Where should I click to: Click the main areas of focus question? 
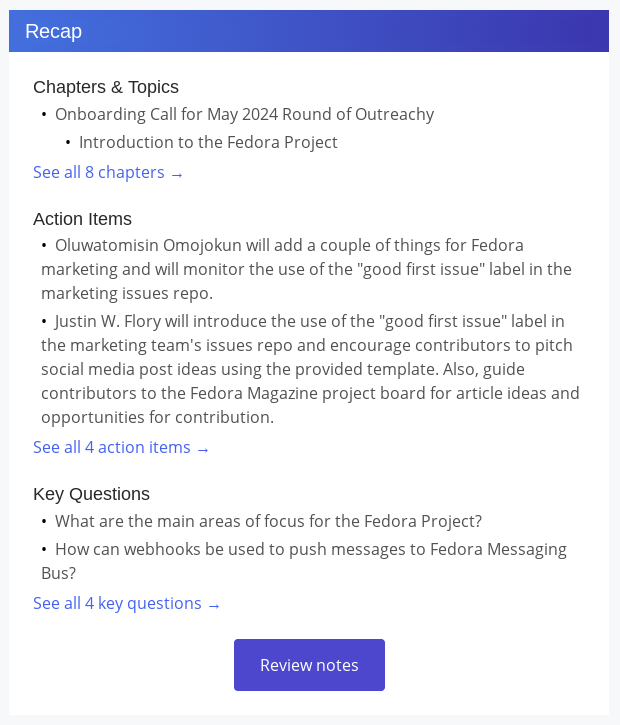tap(268, 521)
